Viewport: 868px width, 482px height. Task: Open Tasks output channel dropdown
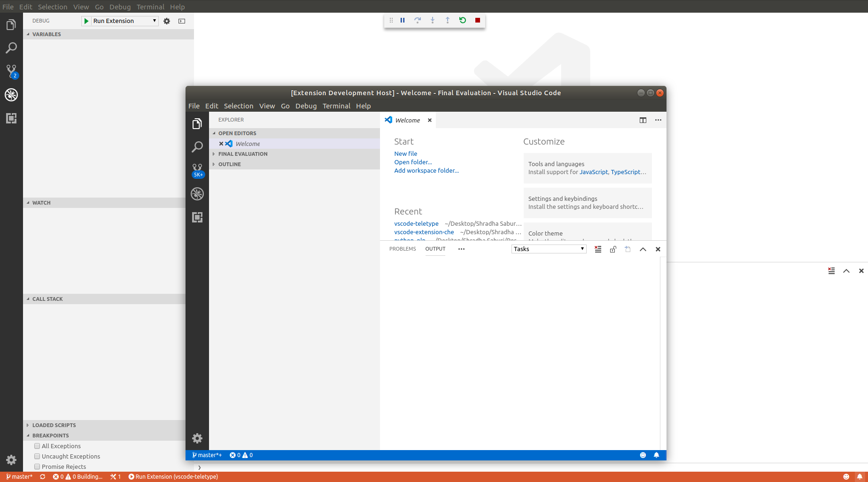[x=549, y=249]
